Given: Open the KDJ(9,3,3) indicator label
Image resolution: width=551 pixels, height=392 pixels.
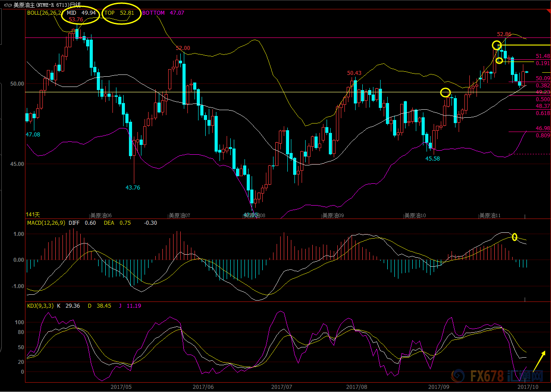Looking at the screenshot, I should (x=40, y=305).
